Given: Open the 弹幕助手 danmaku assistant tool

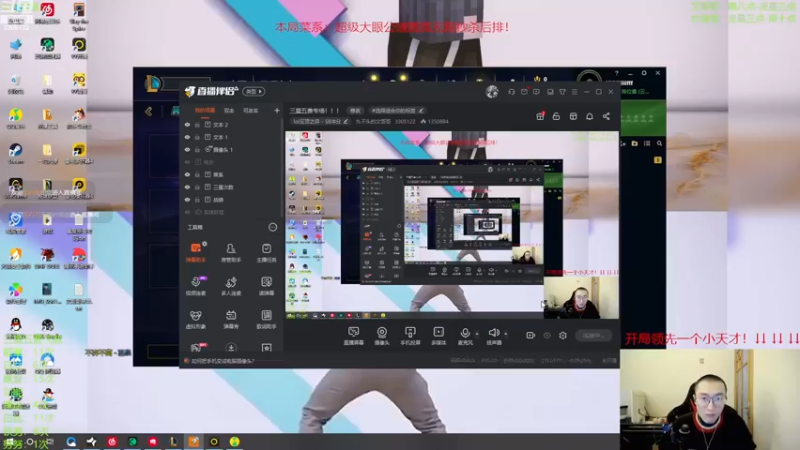Looking at the screenshot, I should pos(196,252).
